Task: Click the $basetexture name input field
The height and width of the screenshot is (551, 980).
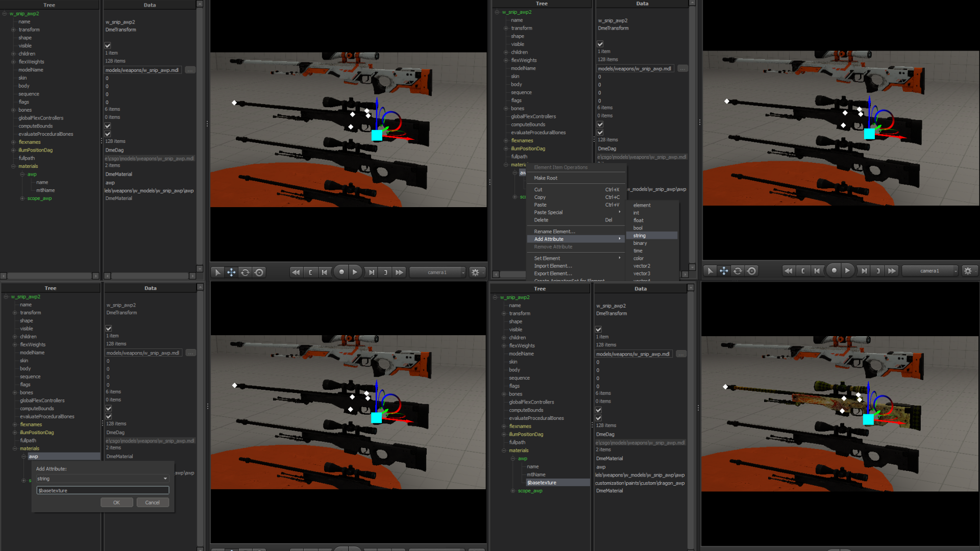Action: [x=102, y=490]
